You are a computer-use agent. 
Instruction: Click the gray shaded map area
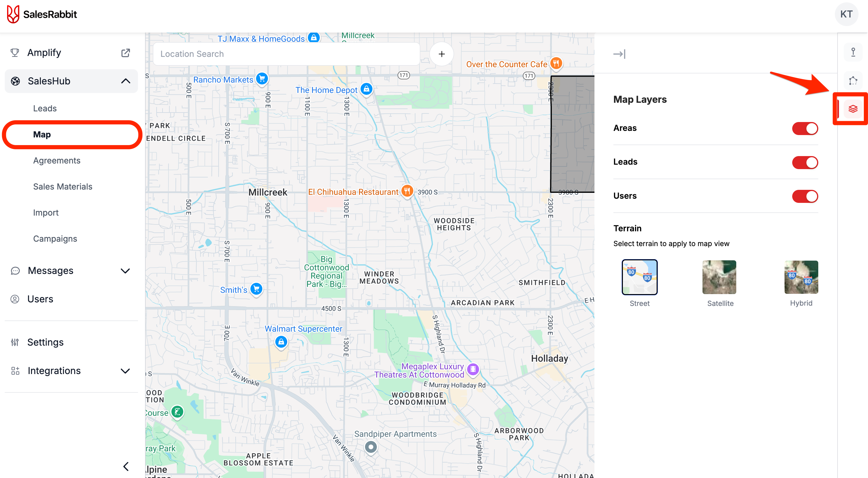[573, 134]
